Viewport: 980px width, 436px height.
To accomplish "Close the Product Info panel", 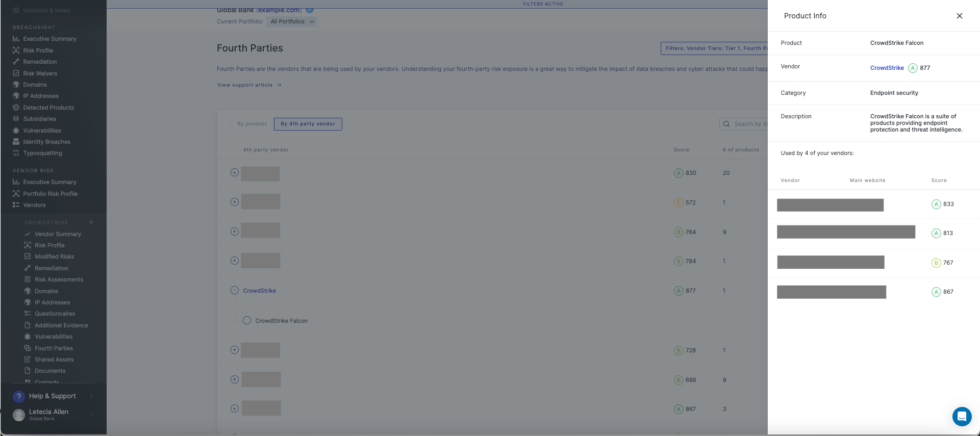I will (959, 16).
